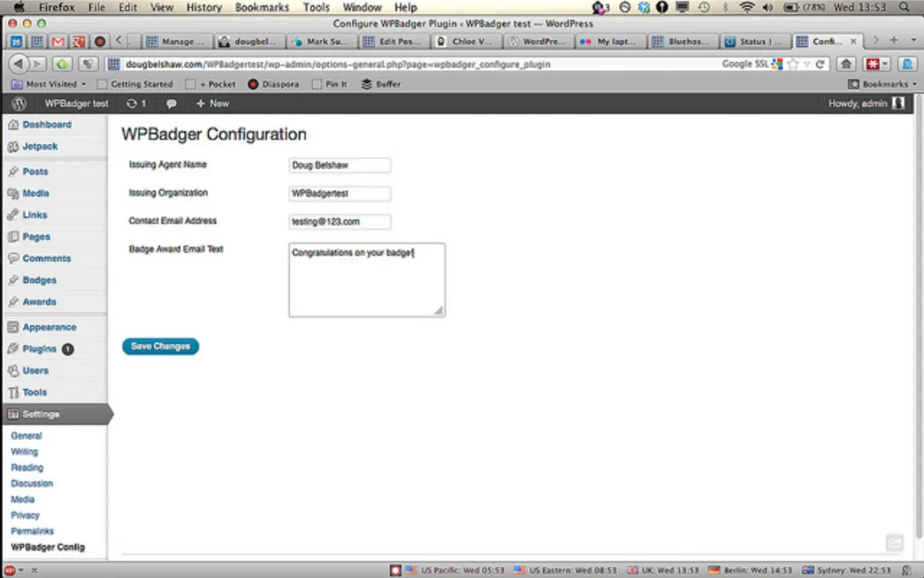Viewport: 924px width, 578px height.
Task: Click the updates icon in admin bar
Action: (x=136, y=104)
